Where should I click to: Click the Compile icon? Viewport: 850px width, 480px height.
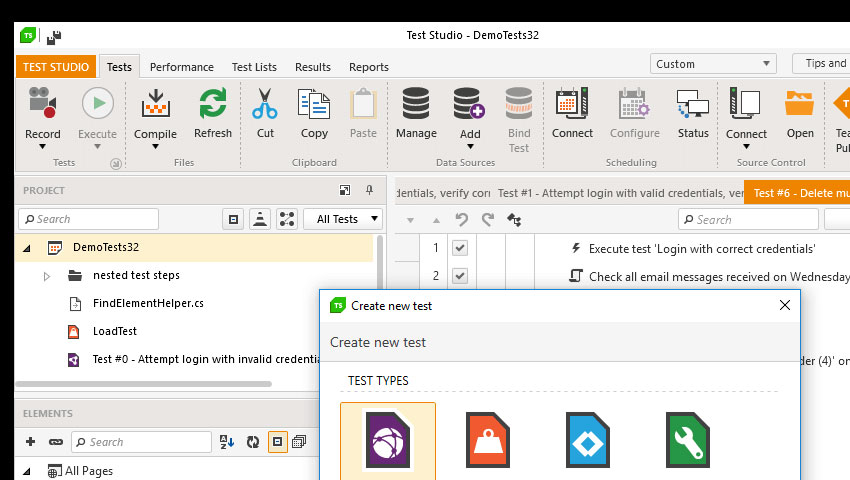pos(155,104)
